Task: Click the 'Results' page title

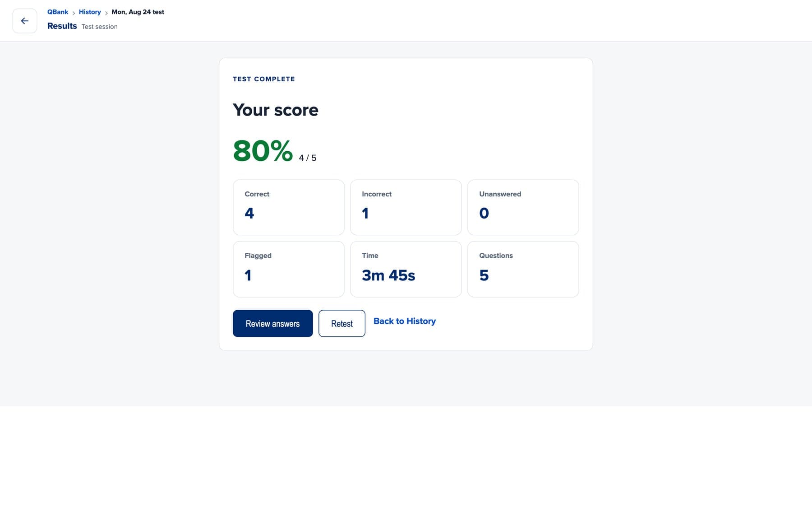Action: pos(62,26)
